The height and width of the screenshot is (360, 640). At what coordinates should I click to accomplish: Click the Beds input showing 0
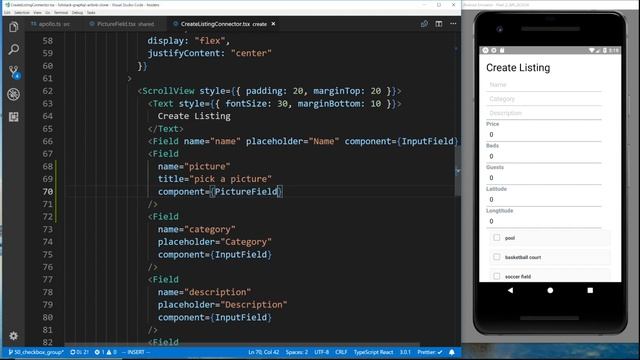click(544, 156)
